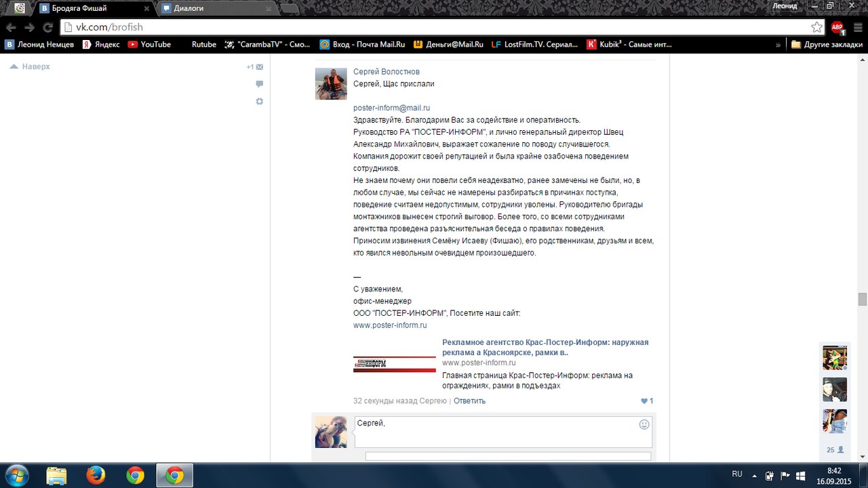
Task: Open Сергей Волостнов's avatar thumbnail
Action: click(331, 84)
